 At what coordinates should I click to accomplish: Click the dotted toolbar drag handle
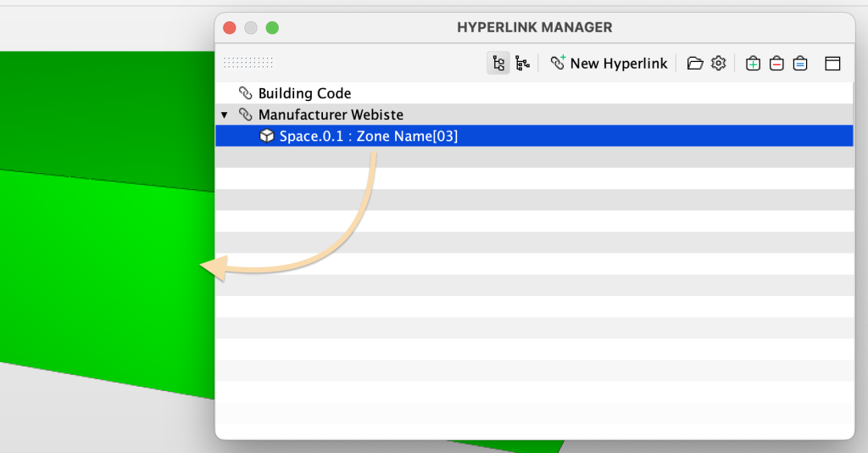(x=248, y=64)
